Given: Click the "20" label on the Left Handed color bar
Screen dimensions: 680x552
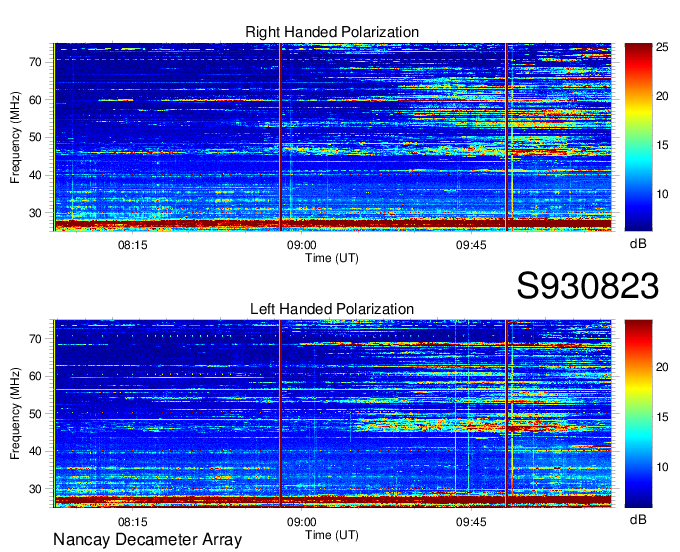Looking at the screenshot, I should [x=662, y=367].
